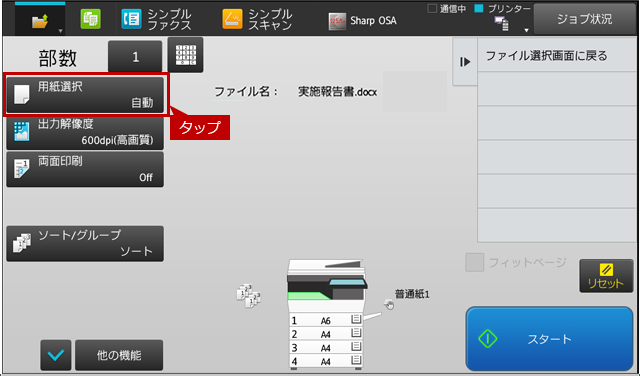
Task: Open the folder document filing mode icon
Action: tap(40, 20)
